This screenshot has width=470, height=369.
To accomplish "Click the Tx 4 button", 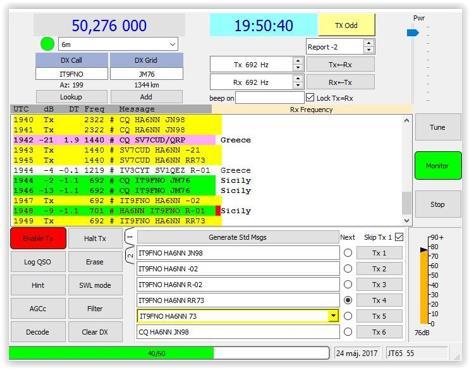I will click(379, 300).
